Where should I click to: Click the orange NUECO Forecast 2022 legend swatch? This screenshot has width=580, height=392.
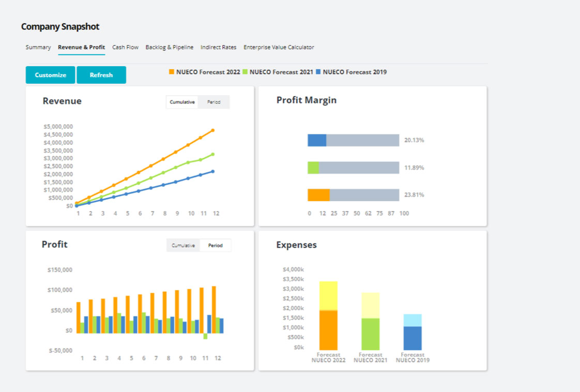coord(172,72)
